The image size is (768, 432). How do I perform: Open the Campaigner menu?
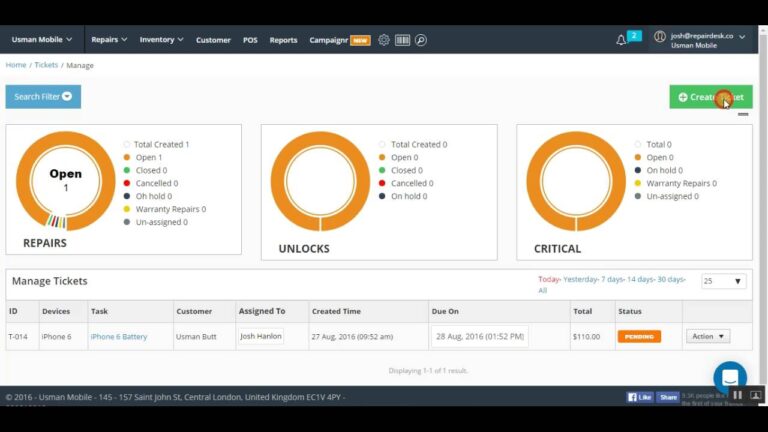[339, 40]
